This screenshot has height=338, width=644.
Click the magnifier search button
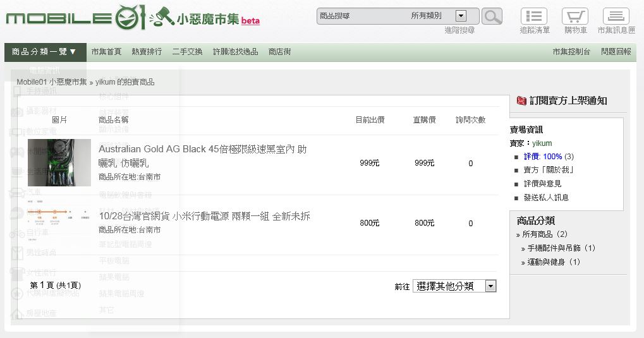click(x=492, y=16)
